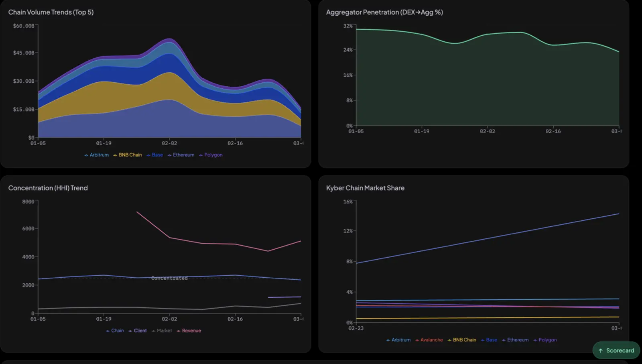The image size is (642, 364).
Task: Click the 12% axis label in Kyber chart
Action: click(348, 231)
